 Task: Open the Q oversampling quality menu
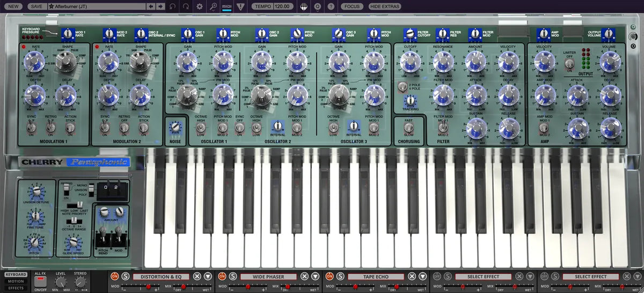click(x=318, y=6)
